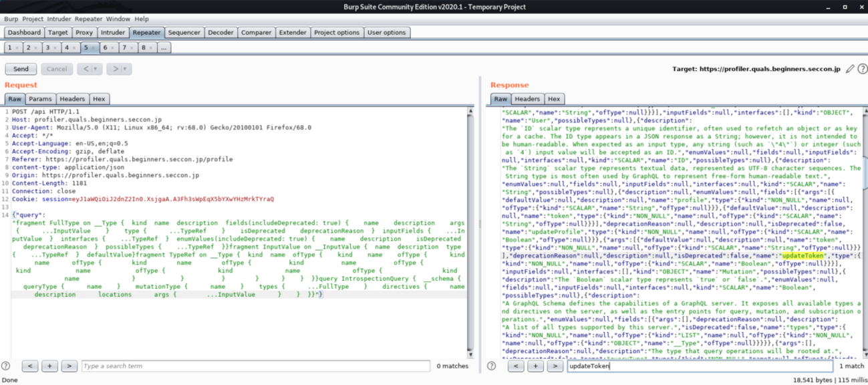Jump to the next updateToken match in response
Image resolution: width=868 pixels, height=385 pixels.
[x=555, y=366]
